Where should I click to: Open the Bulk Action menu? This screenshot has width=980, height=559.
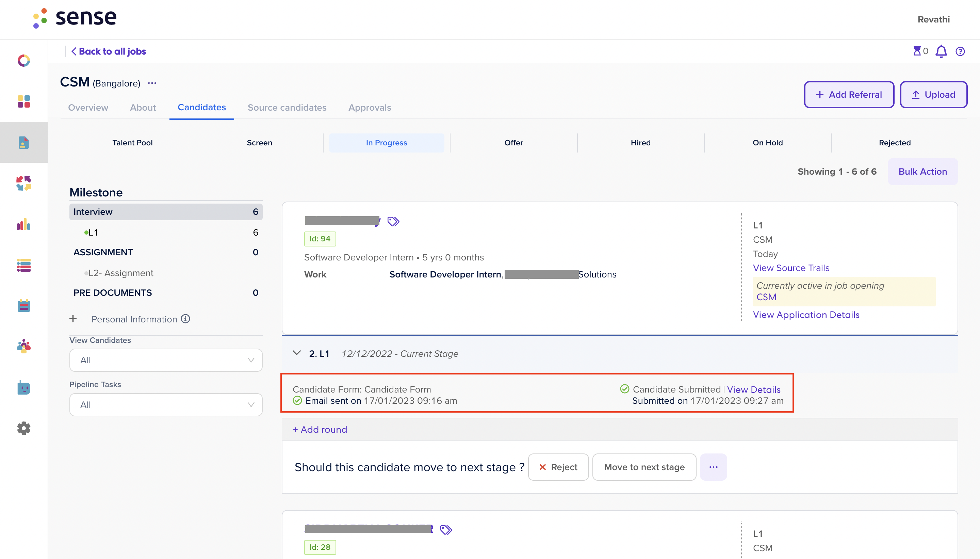point(922,172)
